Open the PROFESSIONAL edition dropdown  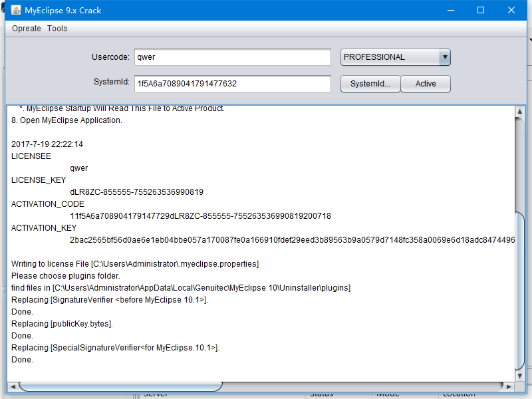tap(395, 57)
